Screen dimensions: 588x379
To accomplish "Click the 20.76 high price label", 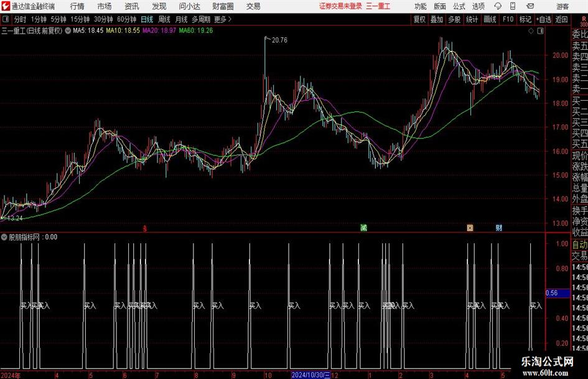I will click(279, 40).
